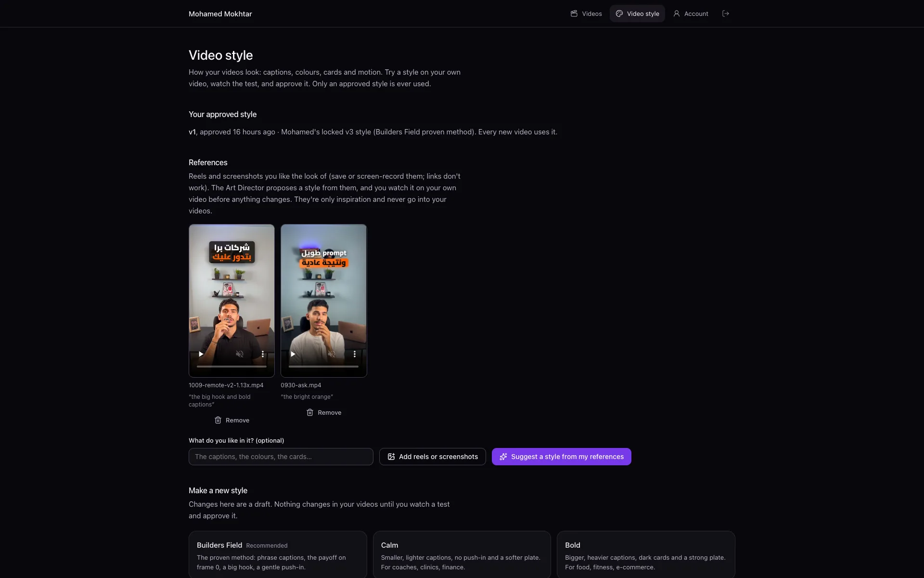This screenshot has height=578, width=924.
Task: Play the 0930-ask.mp4 reference video
Action: coord(293,354)
